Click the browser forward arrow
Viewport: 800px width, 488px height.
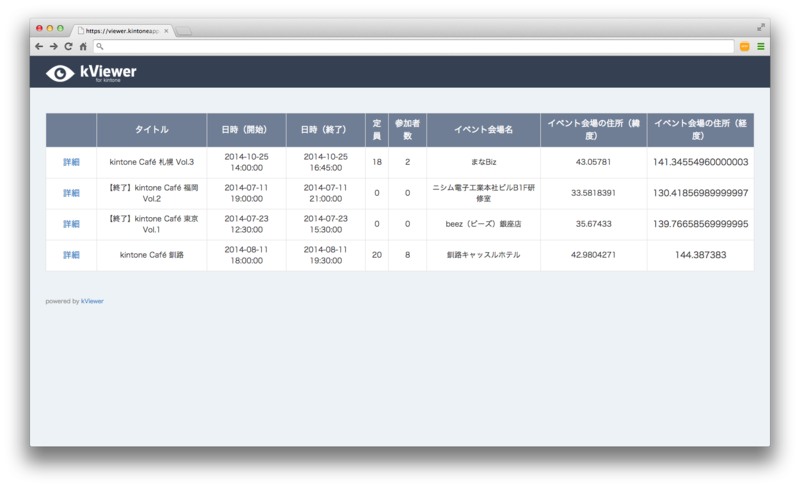[54, 46]
